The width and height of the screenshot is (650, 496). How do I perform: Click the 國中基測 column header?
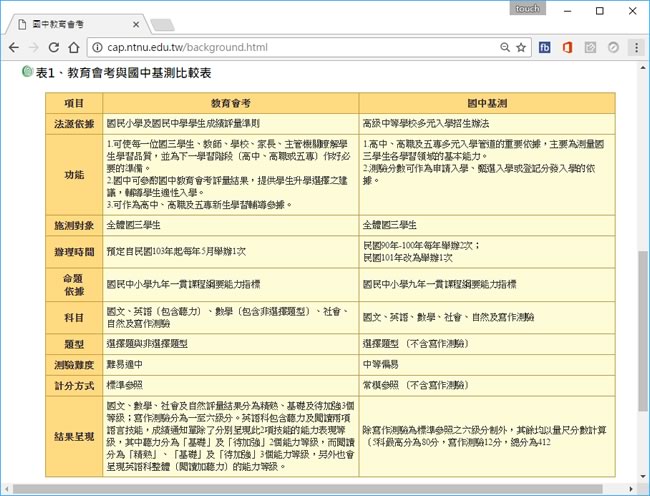click(x=487, y=103)
